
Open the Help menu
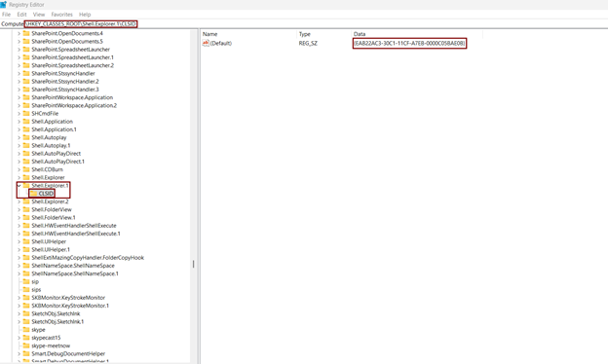[85, 15]
